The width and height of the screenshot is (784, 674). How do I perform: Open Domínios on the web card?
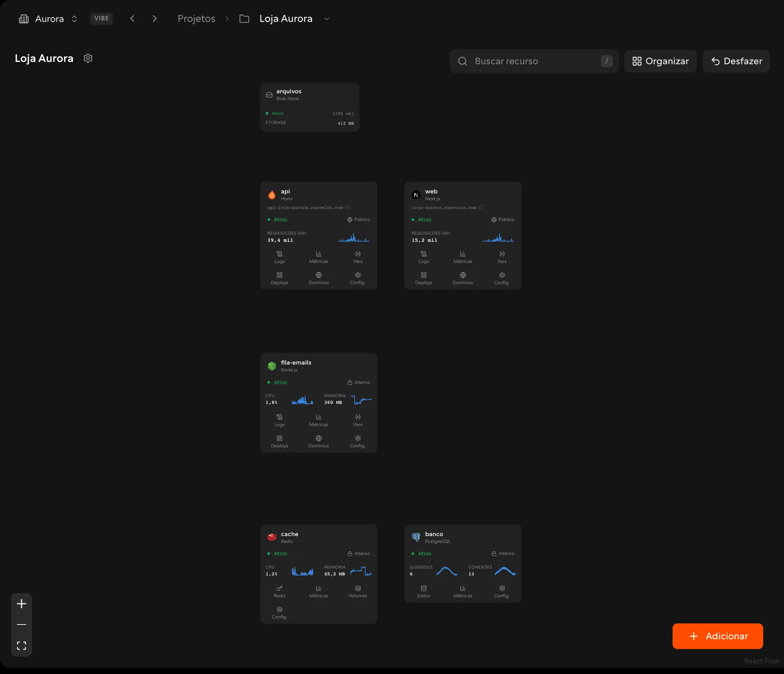[x=463, y=278]
